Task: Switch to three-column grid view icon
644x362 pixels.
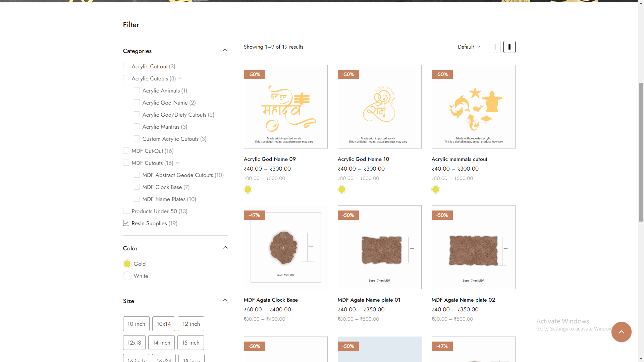Action: (x=509, y=47)
